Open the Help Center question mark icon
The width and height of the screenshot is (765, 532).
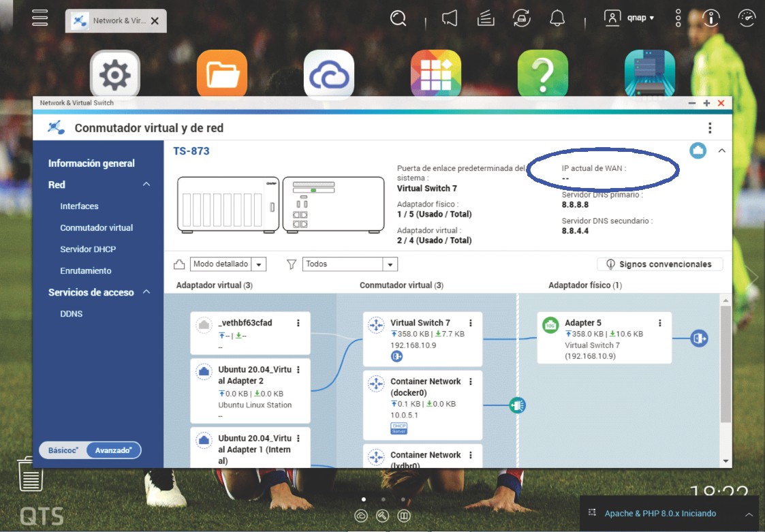(x=542, y=74)
